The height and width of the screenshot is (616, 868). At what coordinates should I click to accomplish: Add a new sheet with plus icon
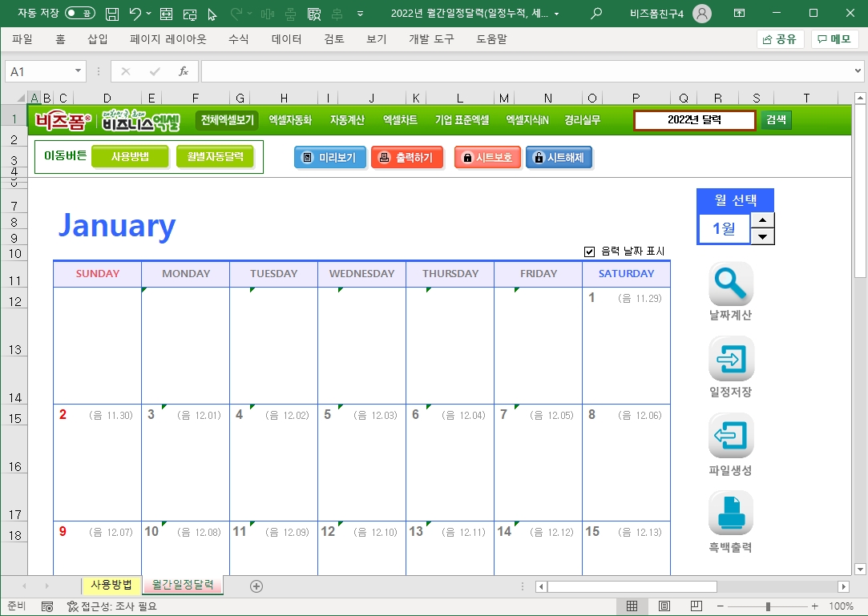tap(256, 586)
